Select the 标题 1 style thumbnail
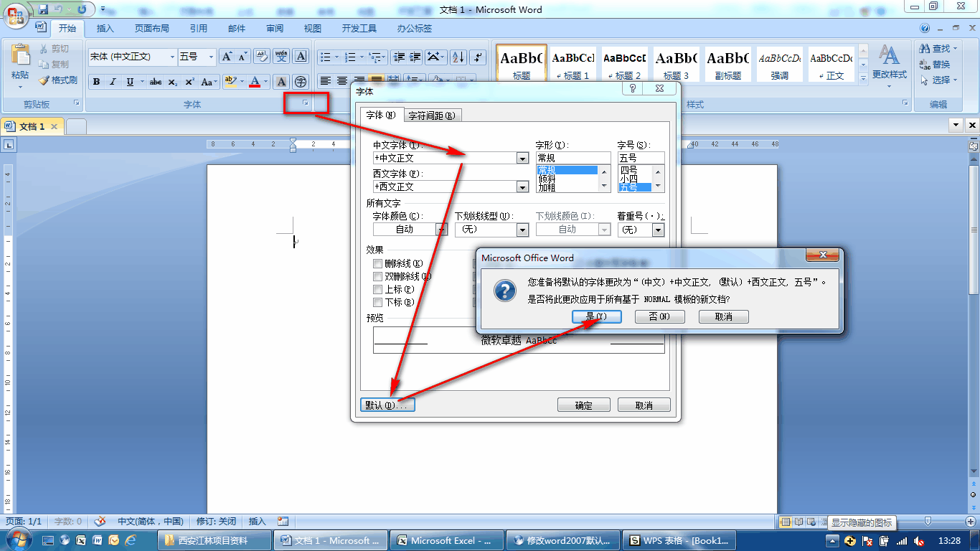 (x=572, y=65)
